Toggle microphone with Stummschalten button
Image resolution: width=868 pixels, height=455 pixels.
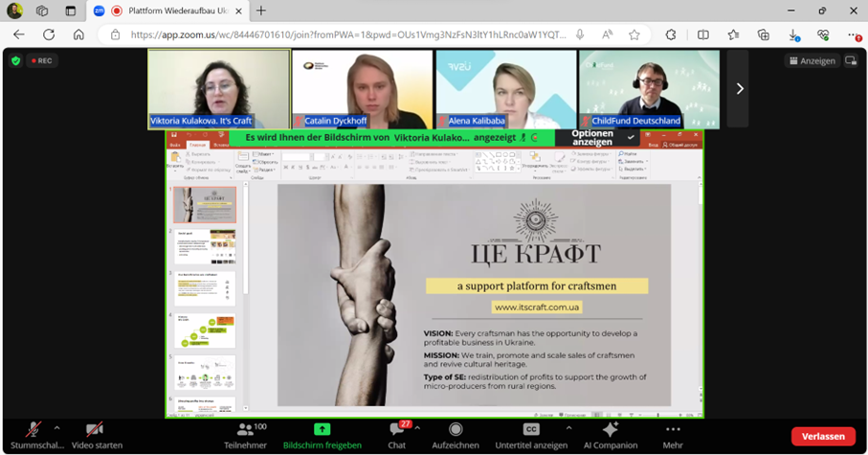coord(36,436)
